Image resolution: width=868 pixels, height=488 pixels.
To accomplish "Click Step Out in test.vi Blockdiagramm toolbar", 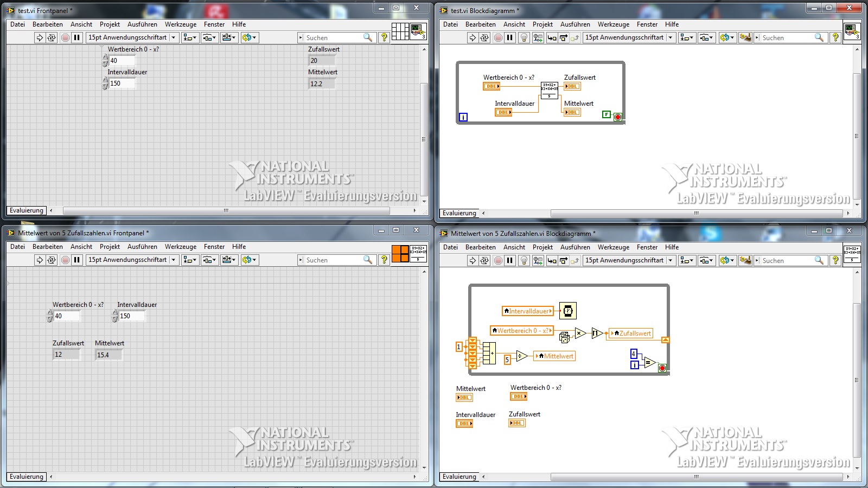I will point(575,37).
